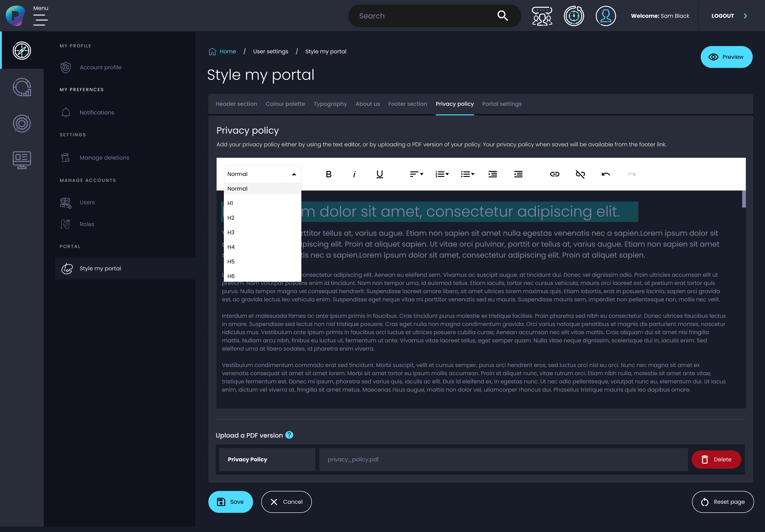Delete the privacy_policy.pdf file
Viewport: 765px width, 532px height.
coord(716,459)
